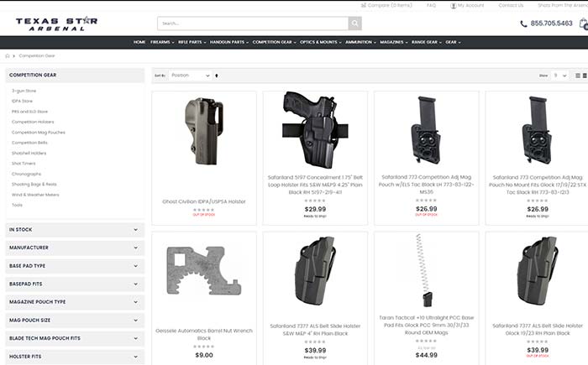Click the home breadcrumb icon
The width and height of the screenshot is (588, 365).
[x=7, y=56]
